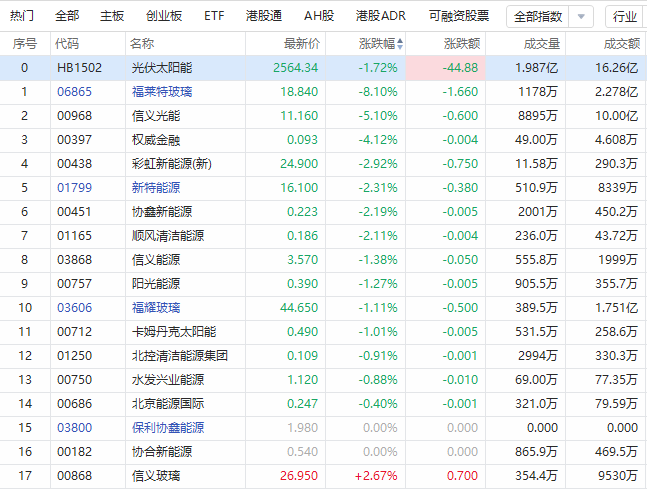Select the HB1502 index code
Viewport: 647px width, 489px height.
[x=79, y=68]
